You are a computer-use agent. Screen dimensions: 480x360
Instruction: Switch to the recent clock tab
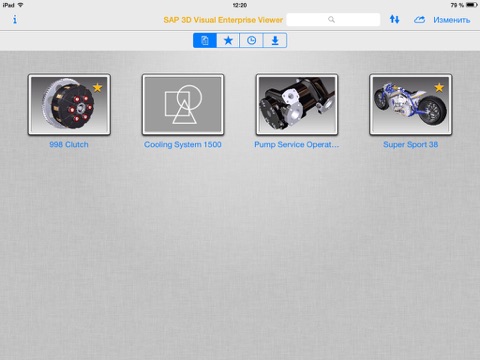252,40
